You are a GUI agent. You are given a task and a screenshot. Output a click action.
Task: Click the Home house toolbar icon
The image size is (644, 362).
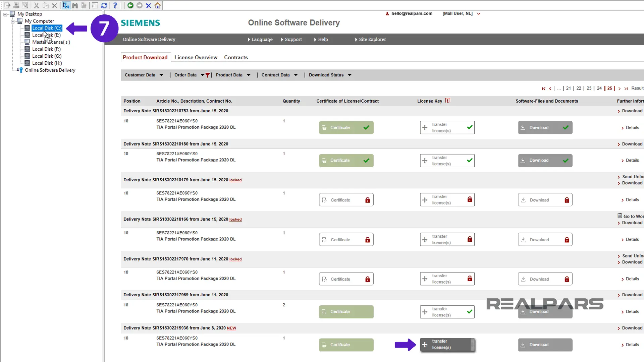tap(158, 5)
